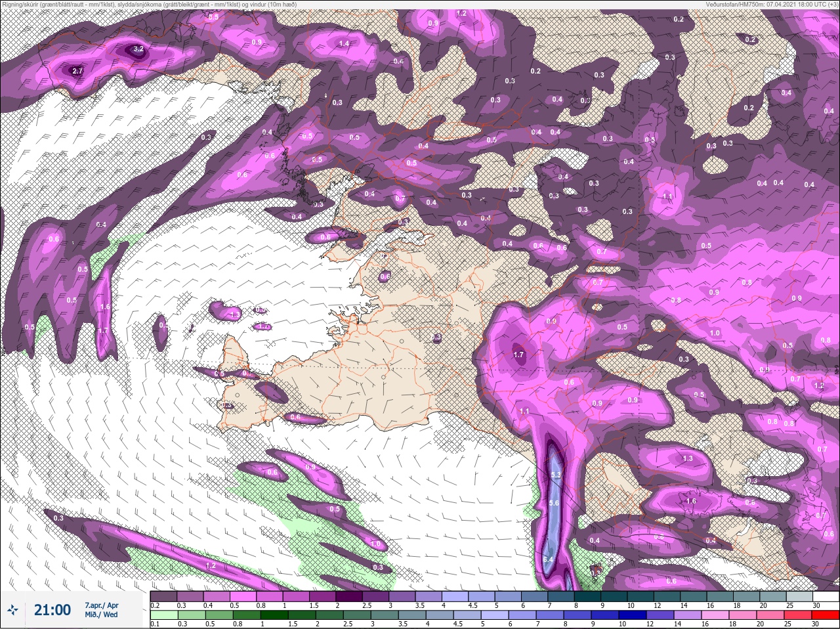840x629 pixels.
Task: Click the 25 label in upper legend
Action: point(789,605)
